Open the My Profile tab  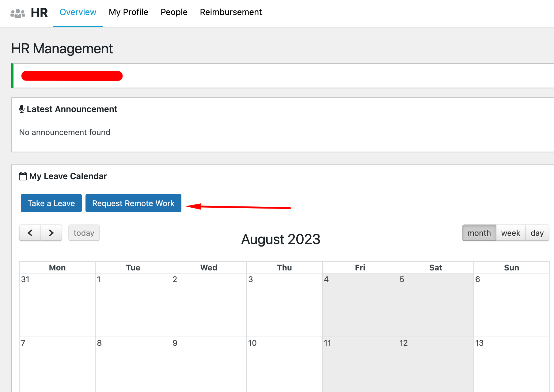(128, 12)
